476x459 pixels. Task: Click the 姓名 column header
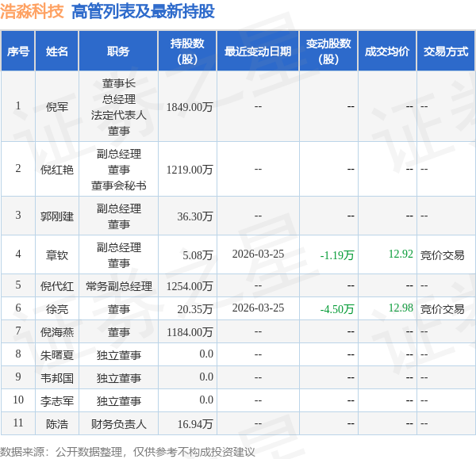[57, 52]
